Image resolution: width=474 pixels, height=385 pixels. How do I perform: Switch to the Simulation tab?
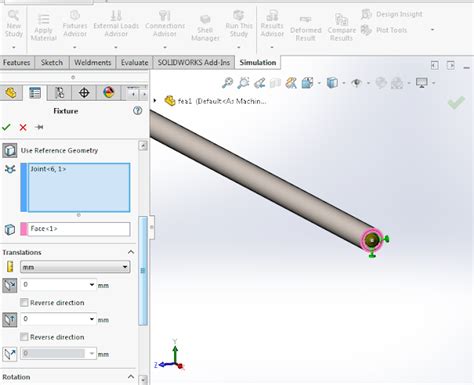coord(258,62)
